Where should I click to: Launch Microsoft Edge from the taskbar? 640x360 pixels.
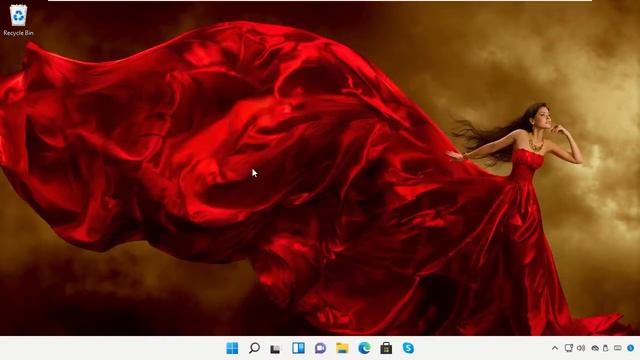pyautogui.click(x=364, y=348)
